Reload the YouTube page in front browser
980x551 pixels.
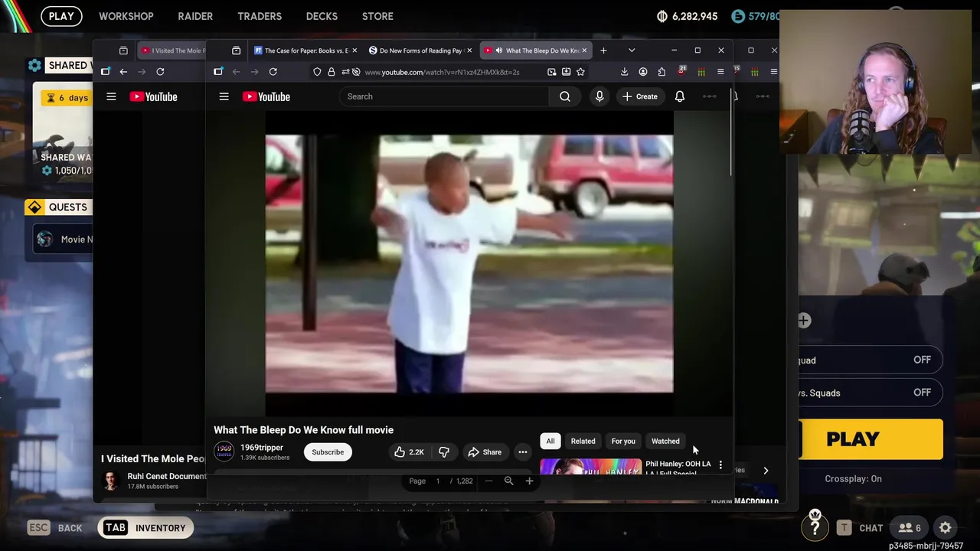tap(273, 72)
